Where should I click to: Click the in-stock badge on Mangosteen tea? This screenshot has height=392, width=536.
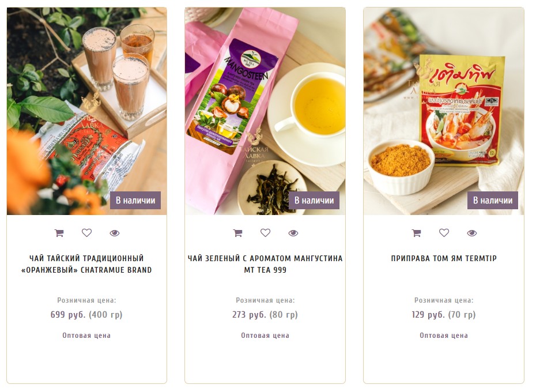click(314, 201)
